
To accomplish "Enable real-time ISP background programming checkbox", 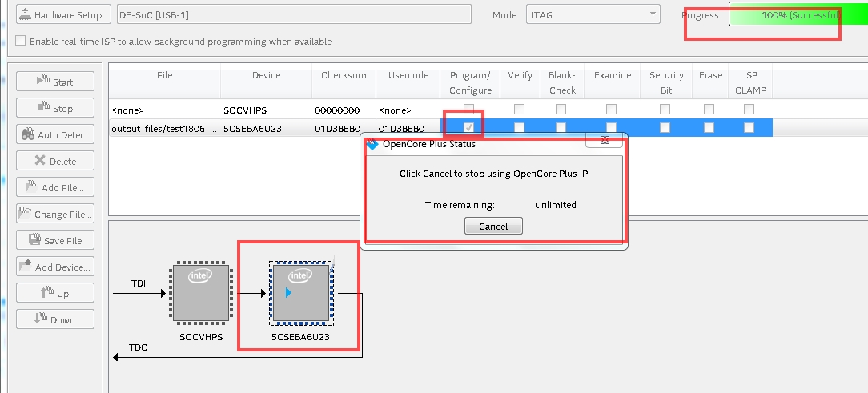I will pyautogui.click(x=21, y=41).
